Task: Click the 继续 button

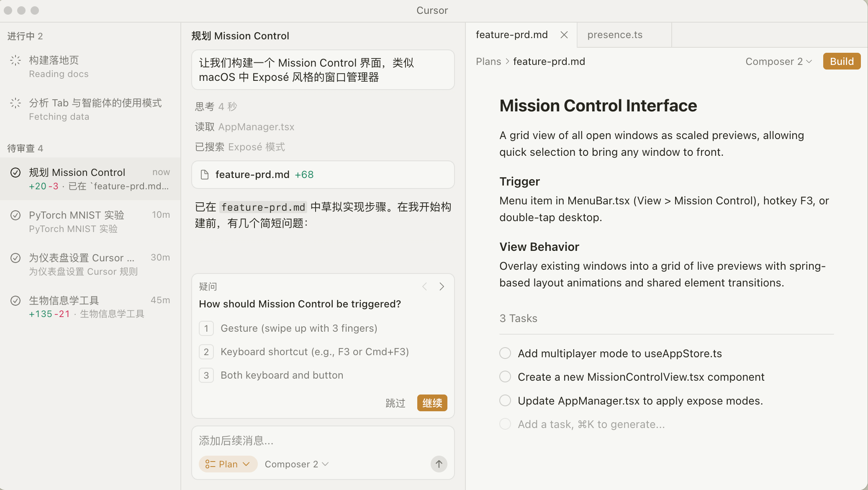Action: click(x=432, y=403)
